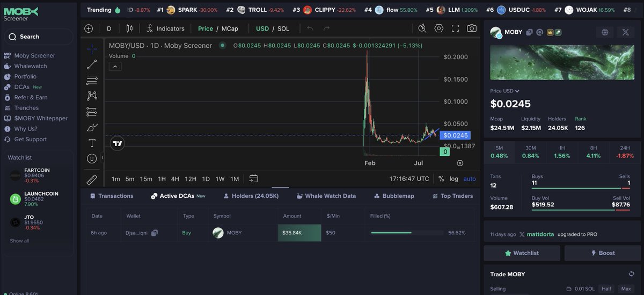Open the Transactions tab
Viewport: 644px width, 295px height.
pos(112,196)
